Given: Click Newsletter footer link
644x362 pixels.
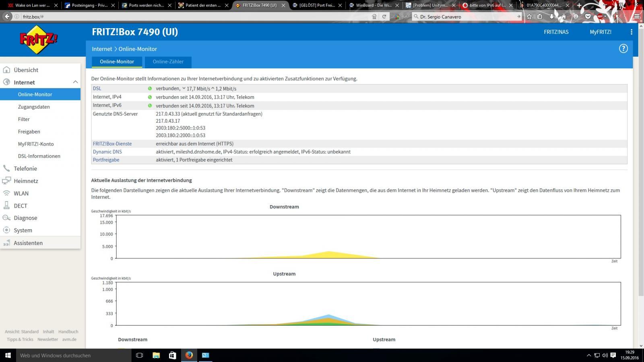Looking at the screenshot, I should click(x=48, y=339).
